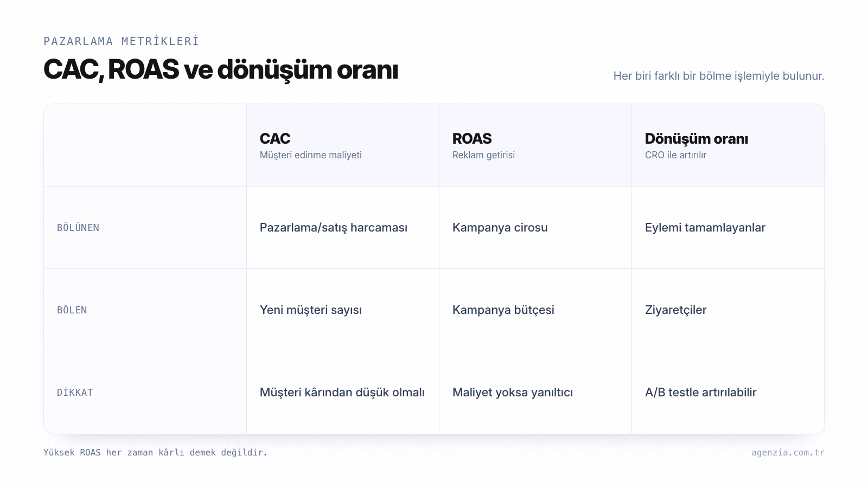
Task: Select cell 'Müşteri kârından düşük olmalı'
Action: pyautogui.click(x=342, y=393)
